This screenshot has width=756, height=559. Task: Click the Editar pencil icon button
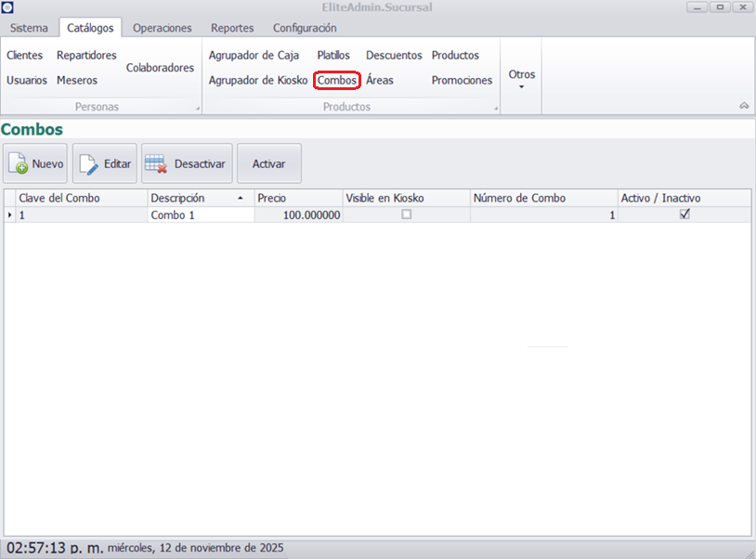click(x=105, y=164)
